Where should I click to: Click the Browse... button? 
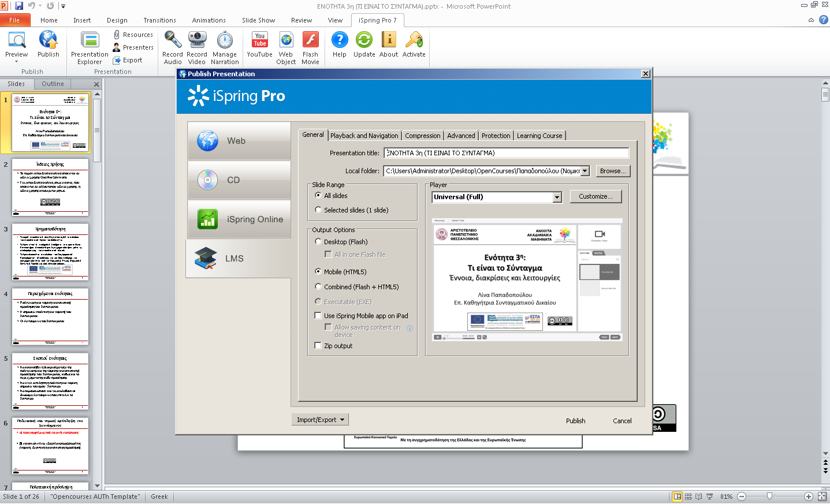coord(612,171)
